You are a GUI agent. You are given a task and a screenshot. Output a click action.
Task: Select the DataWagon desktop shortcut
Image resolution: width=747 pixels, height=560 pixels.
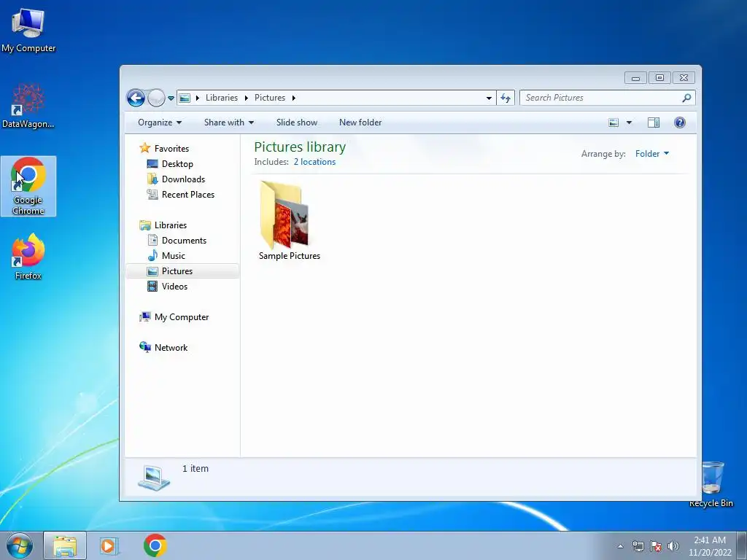[28, 106]
